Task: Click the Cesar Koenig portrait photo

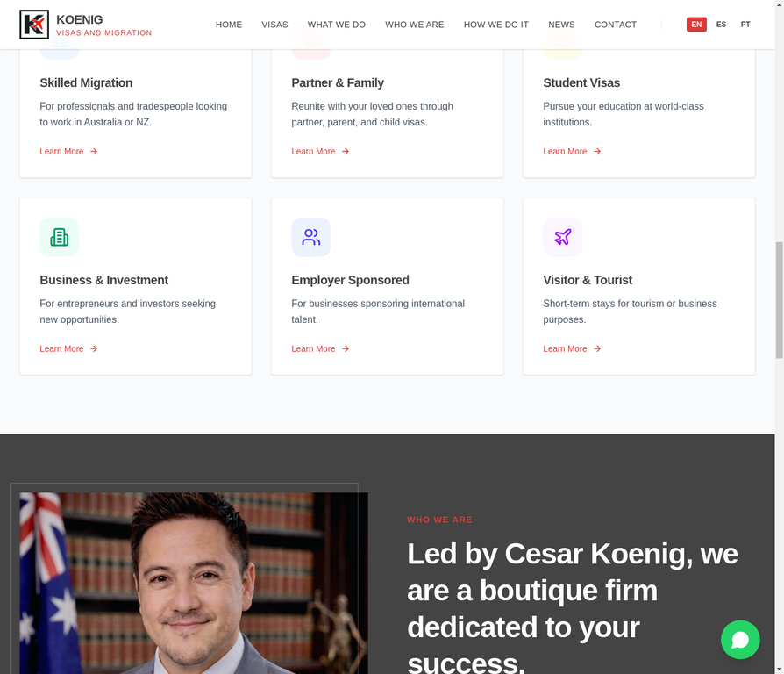Action: 194,583
